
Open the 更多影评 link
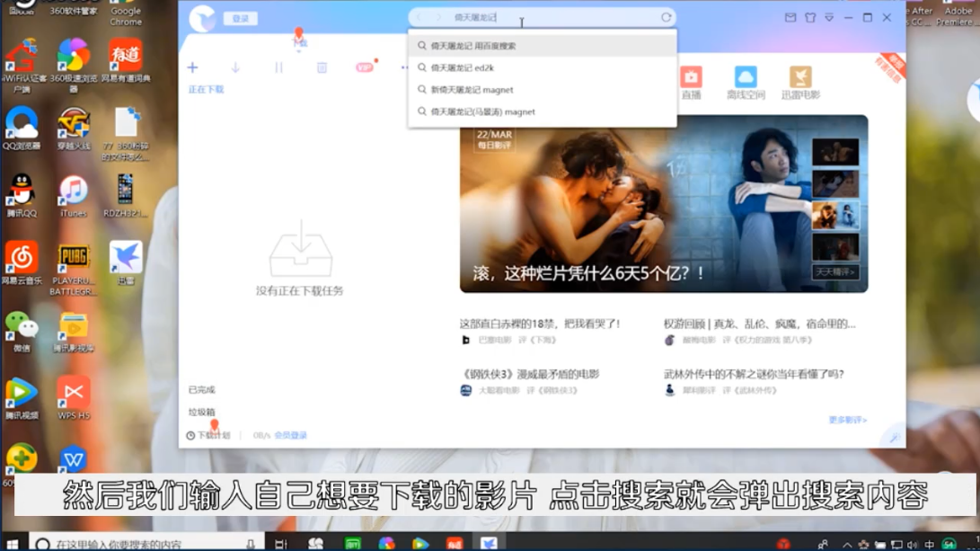click(847, 420)
